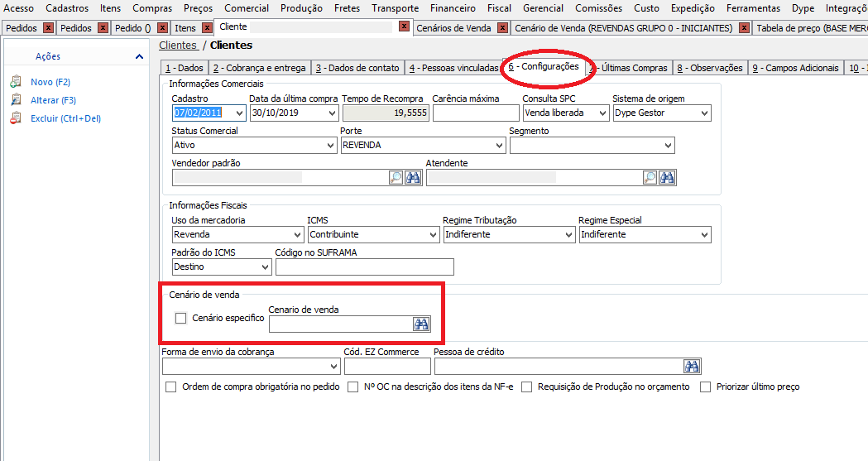Click the Tempo de Recompra field
Image resolution: width=868 pixels, height=461 pixels.
[x=386, y=113]
